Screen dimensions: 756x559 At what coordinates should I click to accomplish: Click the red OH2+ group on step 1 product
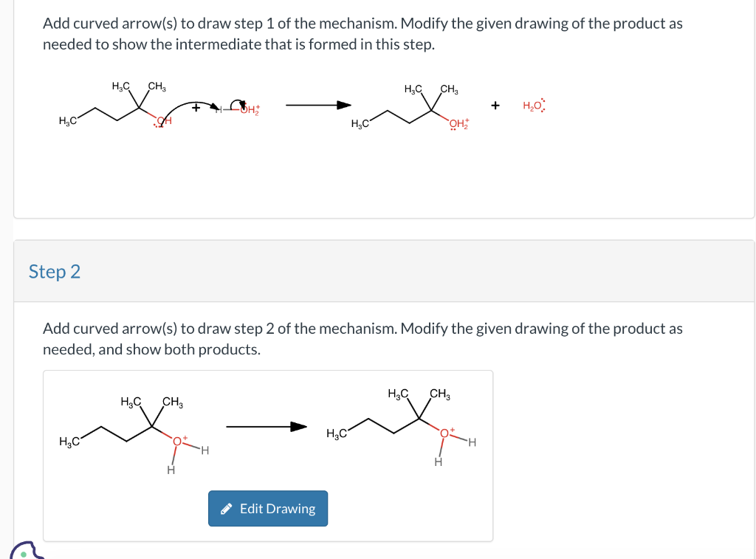point(459,124)
